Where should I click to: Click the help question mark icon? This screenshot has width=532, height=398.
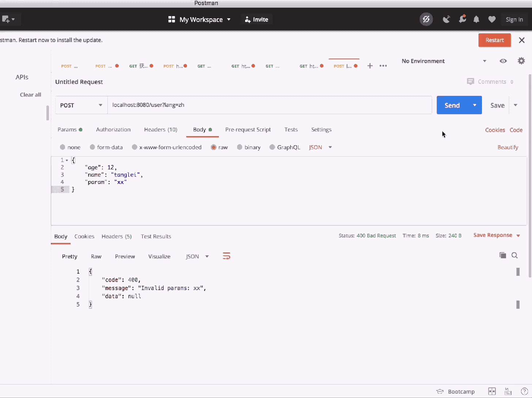(x=524, y=391)
